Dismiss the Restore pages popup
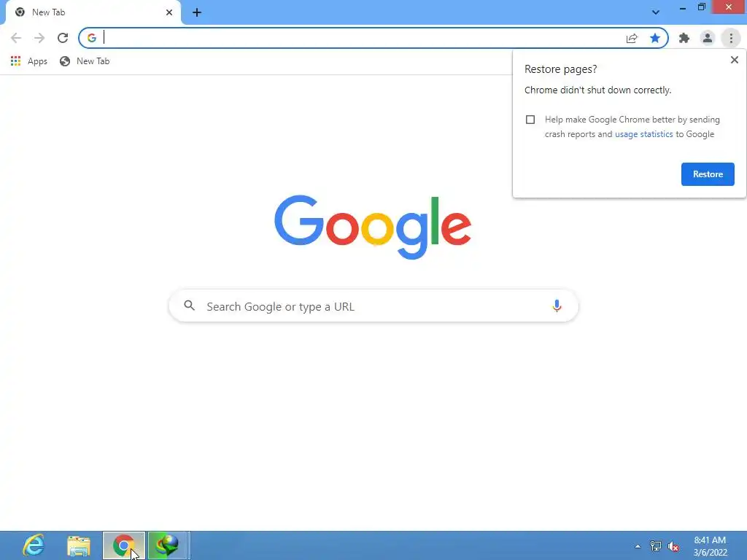747x560 pixels. coord(734,60)
